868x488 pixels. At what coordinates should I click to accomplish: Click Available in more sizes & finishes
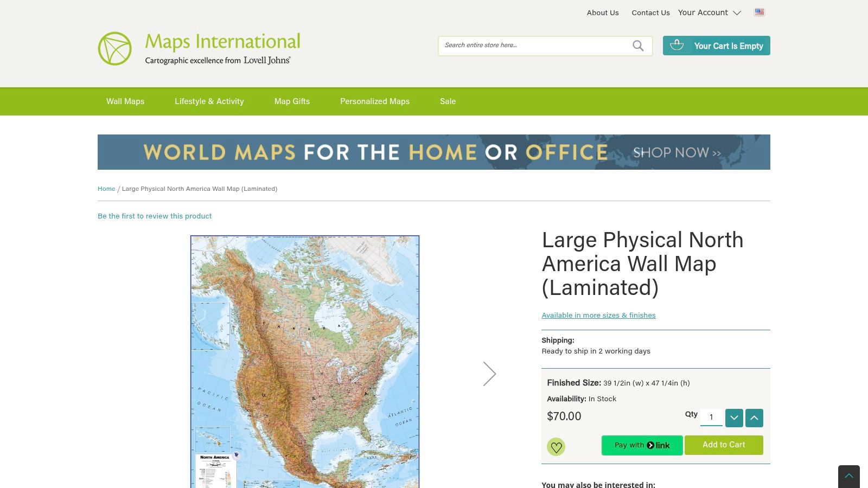click(x=598, y=315)
